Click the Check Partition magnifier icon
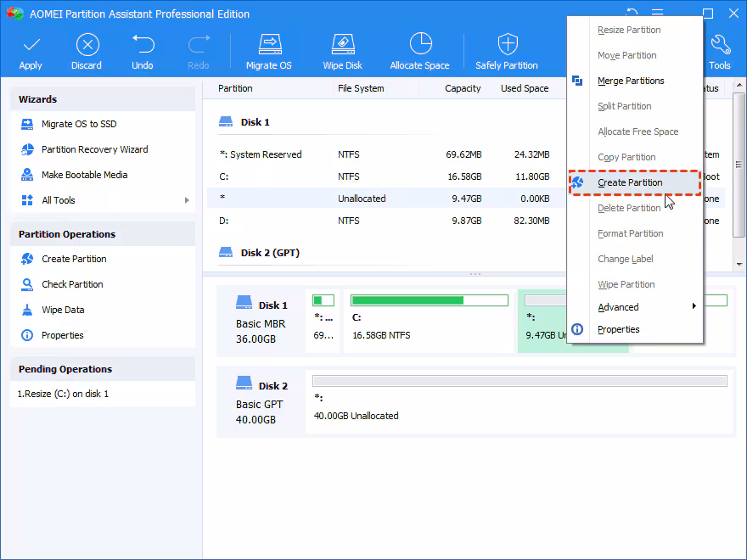Viewport: 747px width, 560px height. (27, 284)
